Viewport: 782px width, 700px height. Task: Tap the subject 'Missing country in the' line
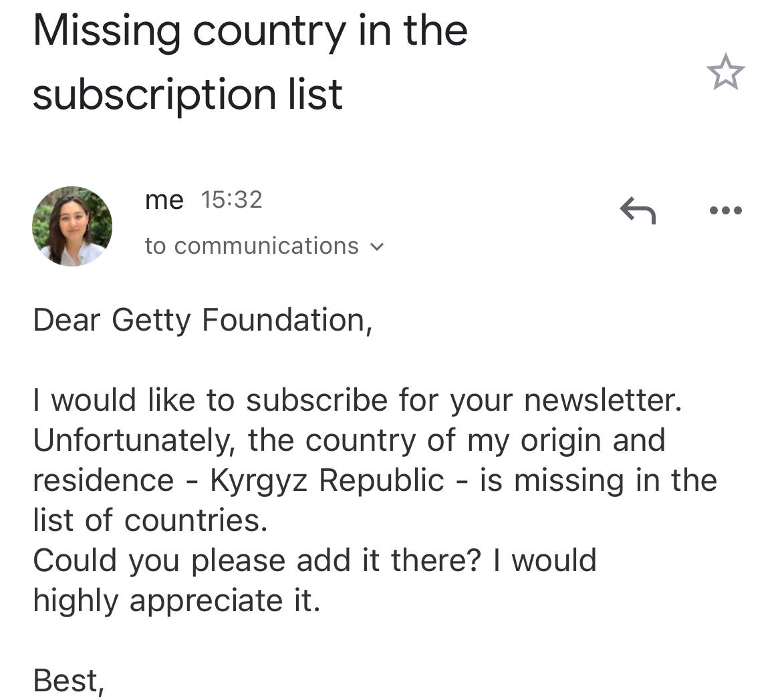tap(251, 31)
